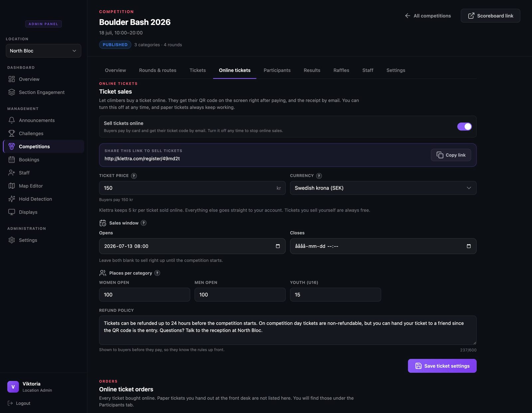This screenshot has height=413, width=532.
Task: Click the Staff person-plus icon in sidebar
Action: pos(12,173)
